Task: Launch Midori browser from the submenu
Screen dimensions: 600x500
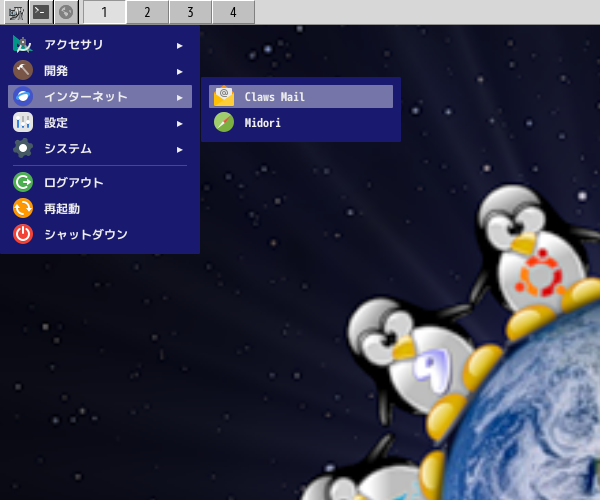Action: 301,122
